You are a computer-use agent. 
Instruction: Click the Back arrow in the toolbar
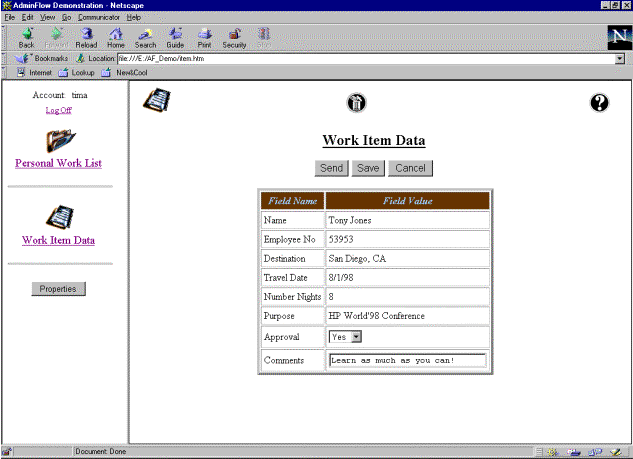click(x=26, y=37)
